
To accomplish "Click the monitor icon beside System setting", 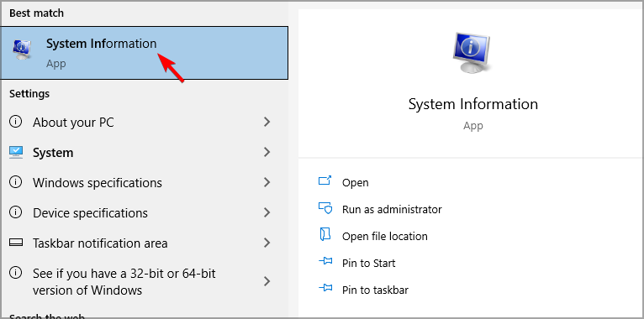I will 16,152.
